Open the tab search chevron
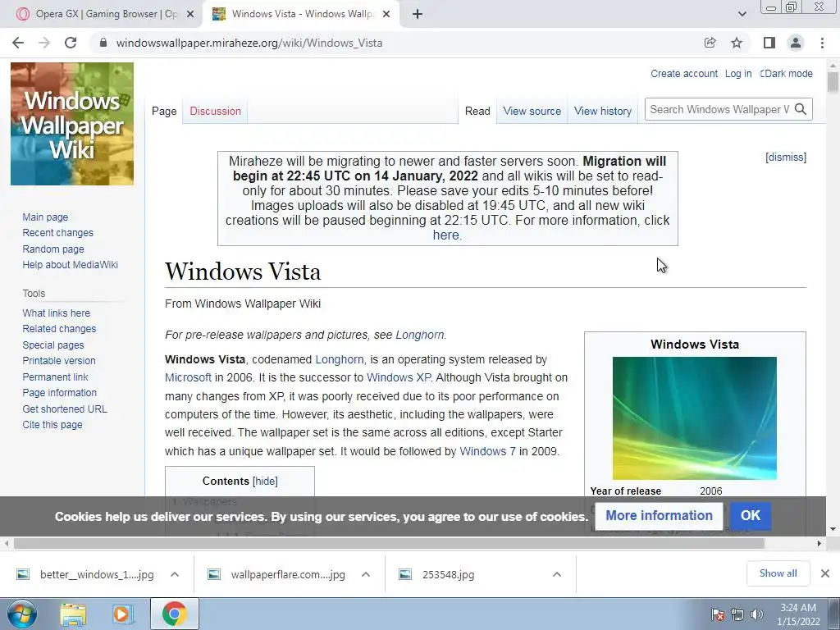The width and height of the screenshot is (840, 630). tap(742, 14)
